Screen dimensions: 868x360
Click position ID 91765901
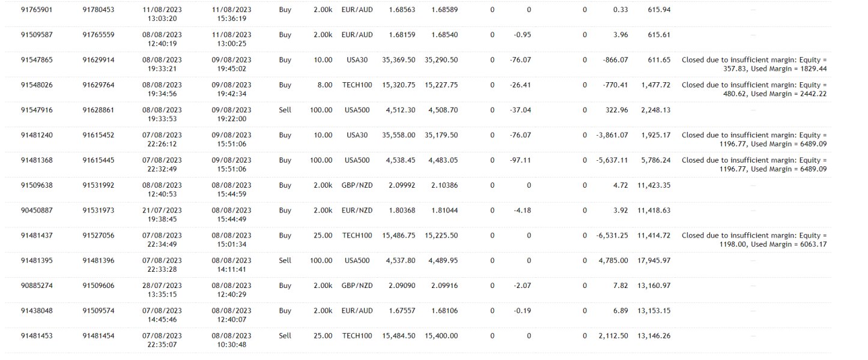pyautogui.click(x=37, y=10)
